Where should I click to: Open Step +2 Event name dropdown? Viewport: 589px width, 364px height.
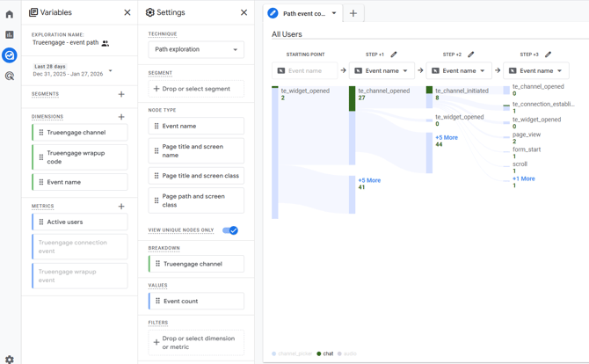(x=459, y=71)
